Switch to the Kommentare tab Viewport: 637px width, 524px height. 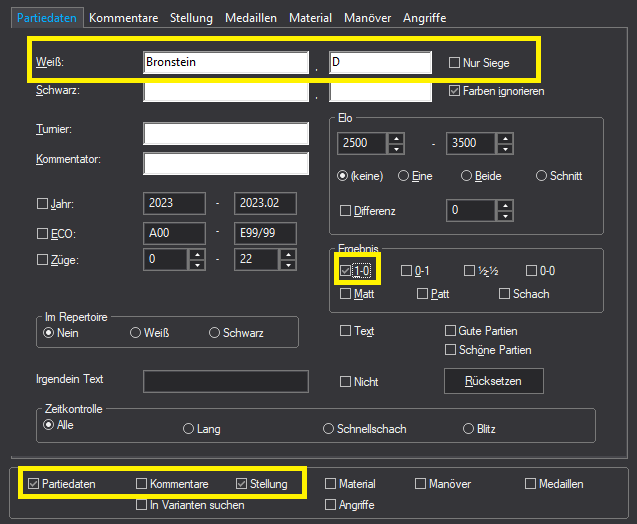click(x=123, y=18)
